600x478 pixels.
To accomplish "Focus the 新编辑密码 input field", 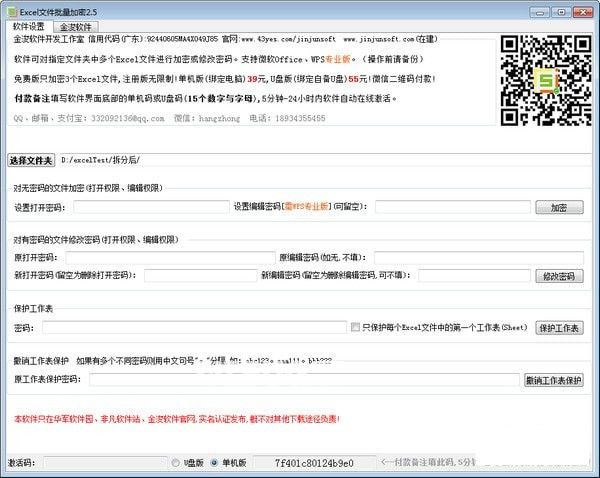I will (x=474, y=276).
